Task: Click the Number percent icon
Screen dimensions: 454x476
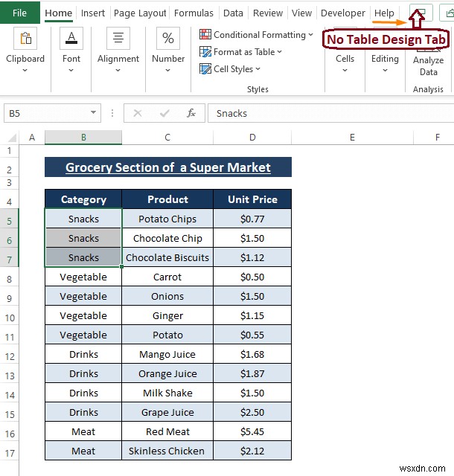Action: pyautogui.click(x=168, y=38)
